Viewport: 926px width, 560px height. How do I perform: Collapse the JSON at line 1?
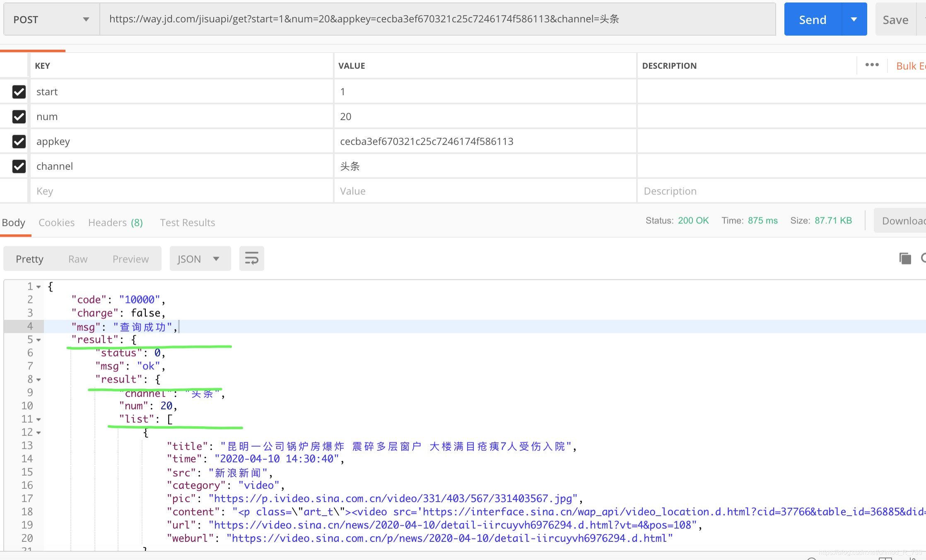[x=39, y=287]
